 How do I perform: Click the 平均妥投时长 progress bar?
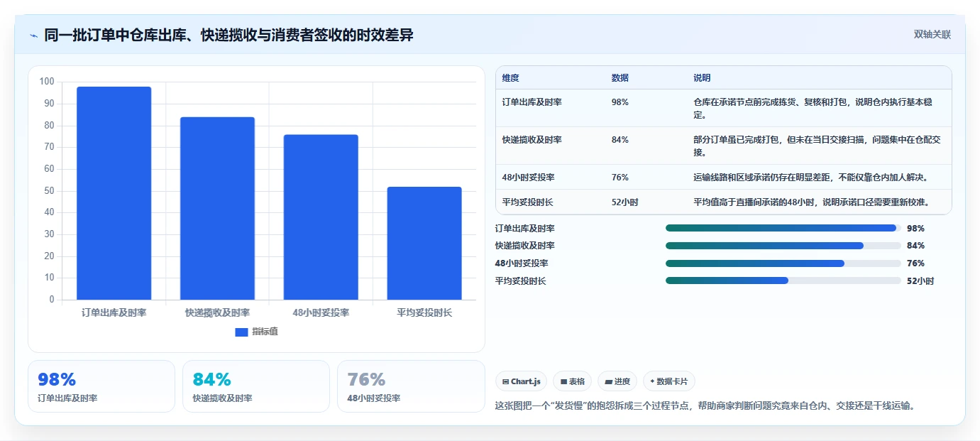783,281
